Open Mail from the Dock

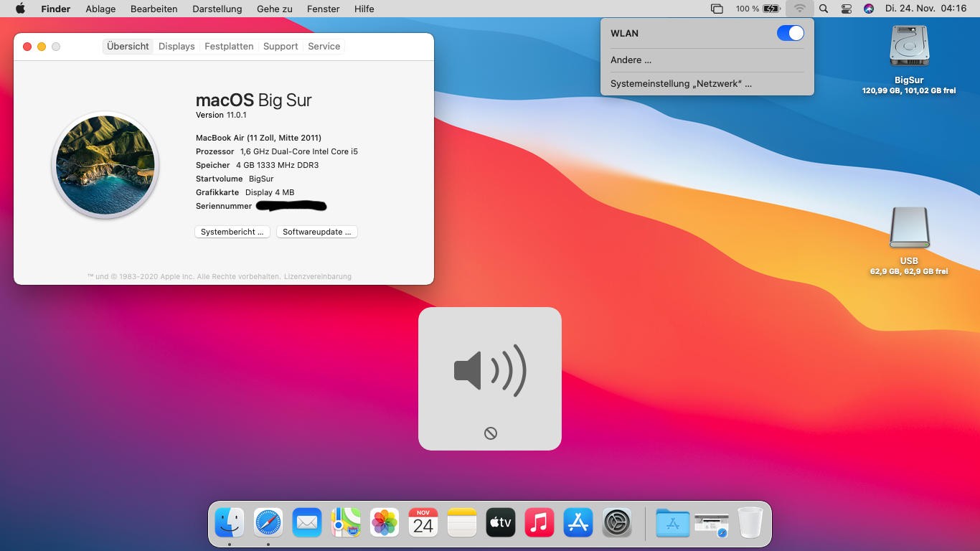(307, 522)
